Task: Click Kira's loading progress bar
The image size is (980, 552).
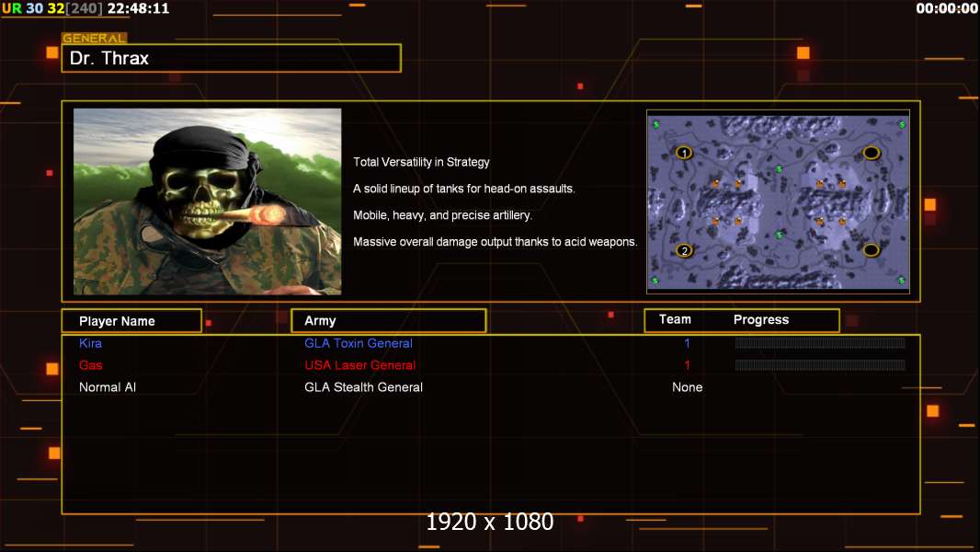Action: coord(820,342)
